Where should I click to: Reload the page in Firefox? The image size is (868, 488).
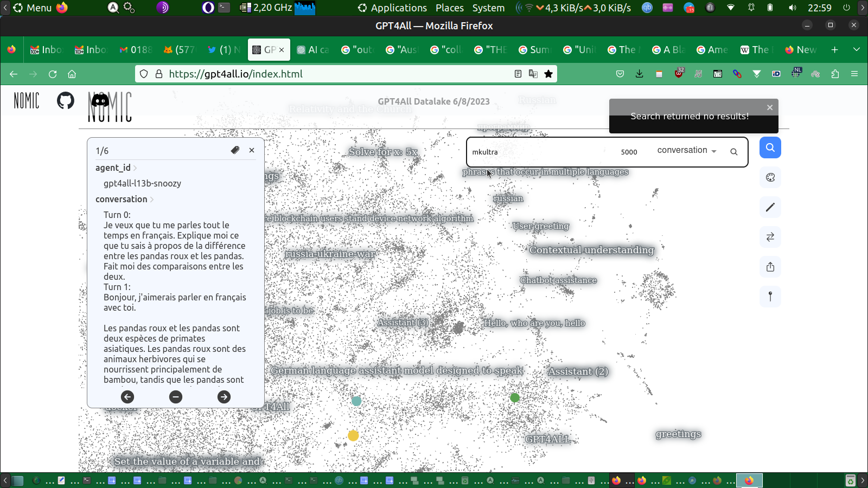(x=53, y=74)
